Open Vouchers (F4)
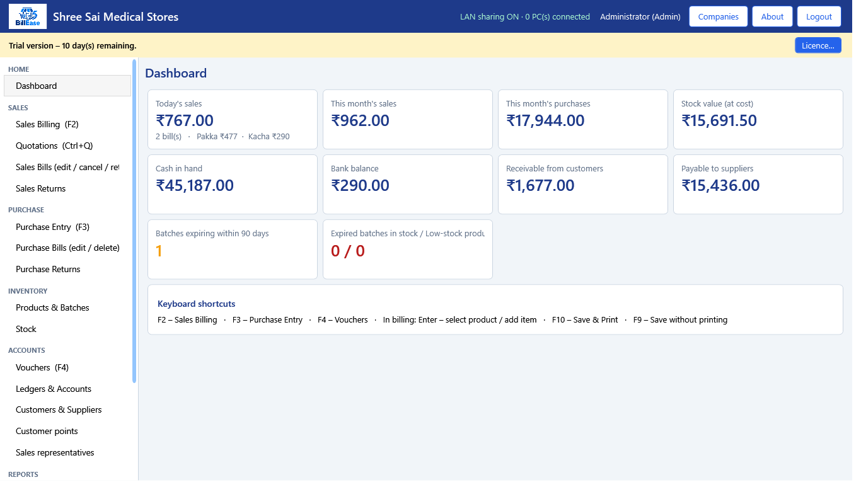Screen dimensions: 861x504 coord(67,367)
